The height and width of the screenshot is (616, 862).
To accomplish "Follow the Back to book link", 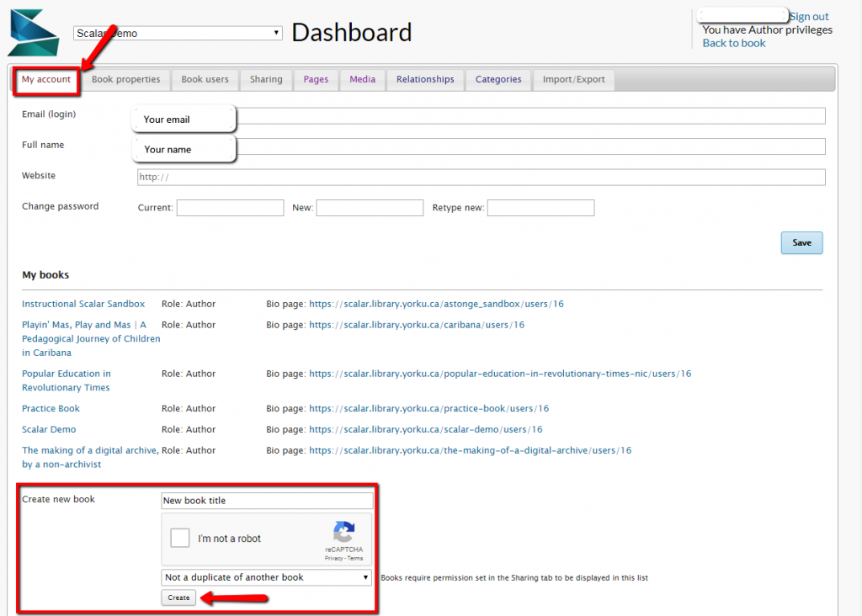I will pyautogui.click(x=734, y=43).
